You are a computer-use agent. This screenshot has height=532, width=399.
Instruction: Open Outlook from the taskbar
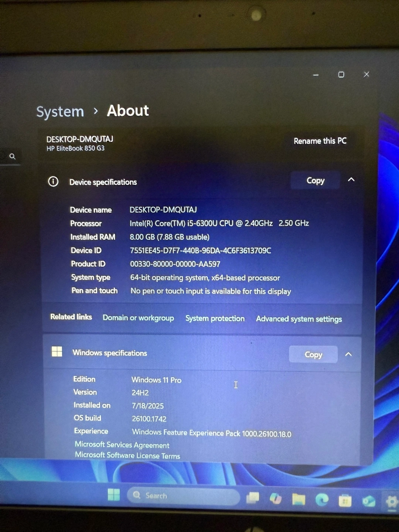[369, 501]
